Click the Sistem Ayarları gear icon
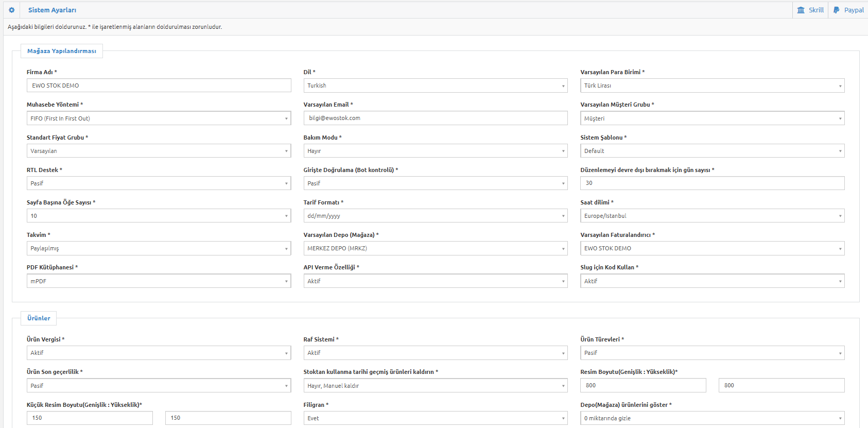This screenshot has width=868, height=428. 12,10
